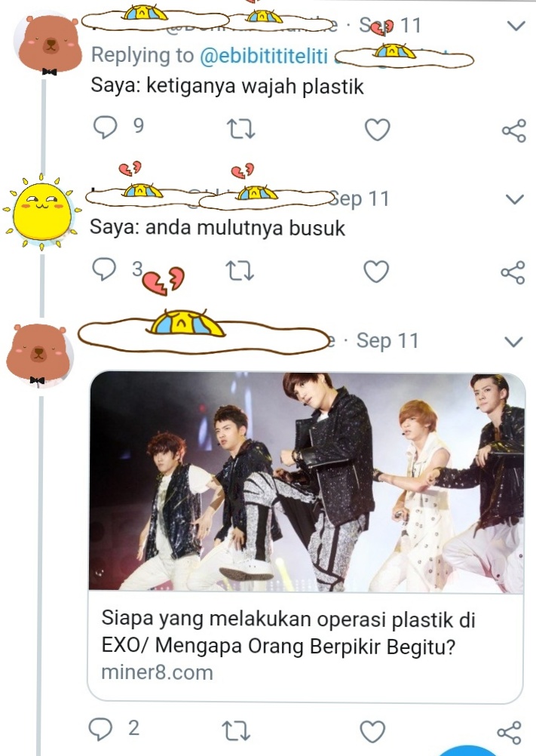Like the 'ketiganya wajah plastik' tweet

[377, 130]
